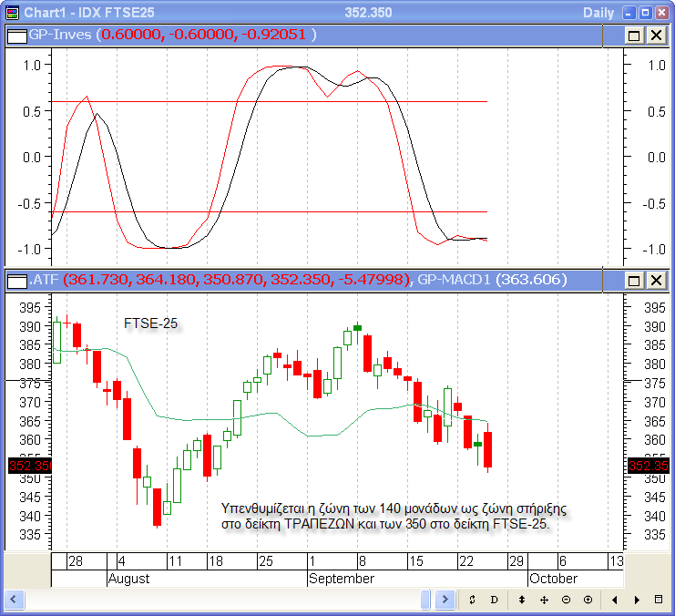Screen dimensions: 675x616
Task: Close the ATF price pane
Action: [655, 281]
